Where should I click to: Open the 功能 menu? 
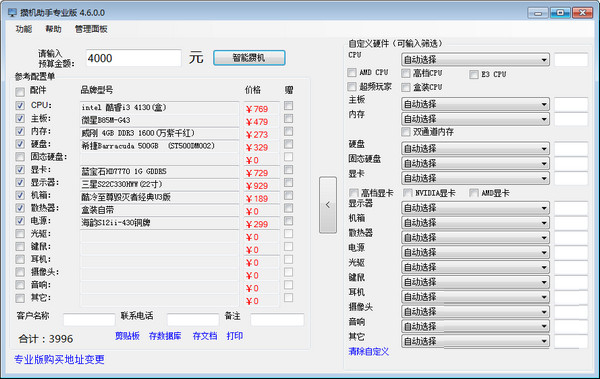24,29
